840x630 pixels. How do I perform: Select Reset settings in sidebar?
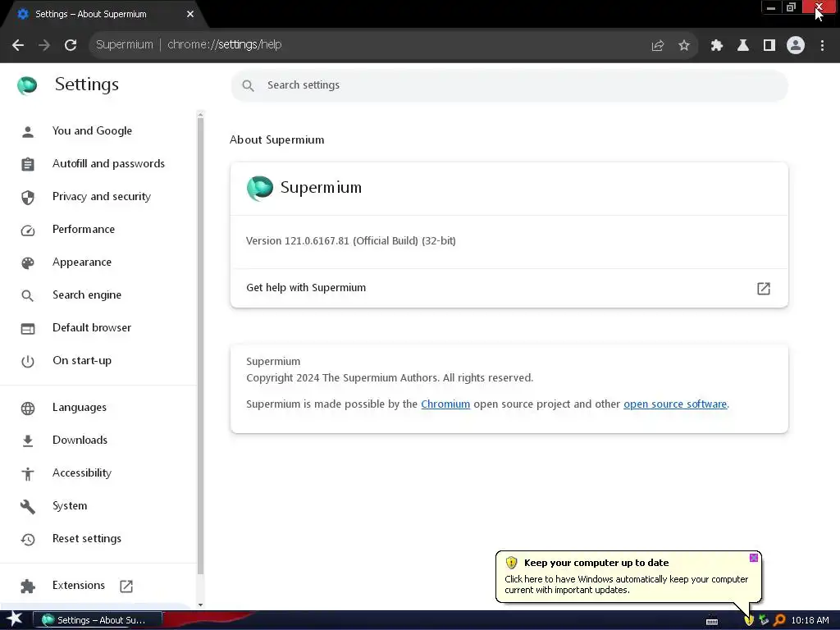[87, 538]
